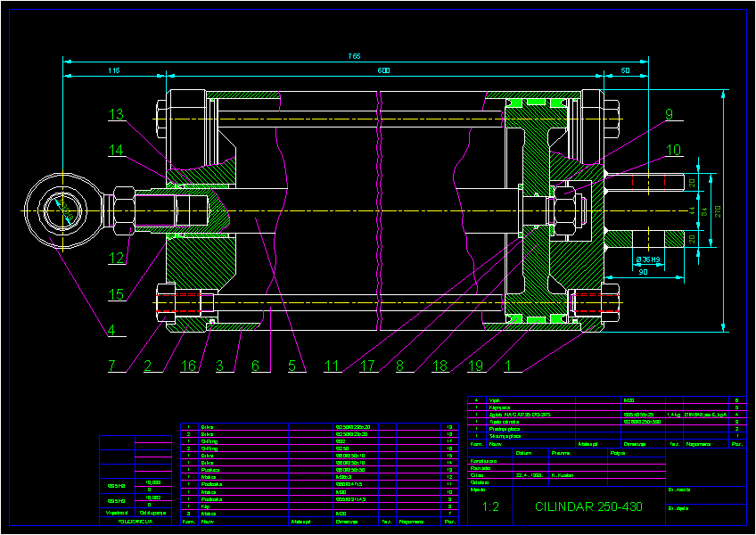Select balloon 19 below the cylinder
The image size is (756, 535).
pos(476,365)
